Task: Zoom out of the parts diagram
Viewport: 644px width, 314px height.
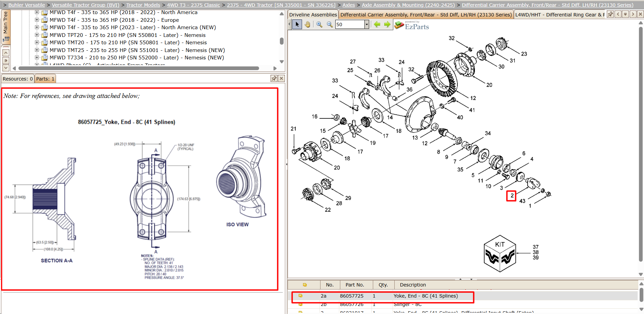Action: click(330, 24)
